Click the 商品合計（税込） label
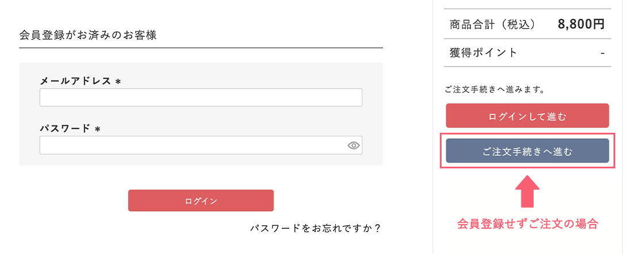 (493, 24)
